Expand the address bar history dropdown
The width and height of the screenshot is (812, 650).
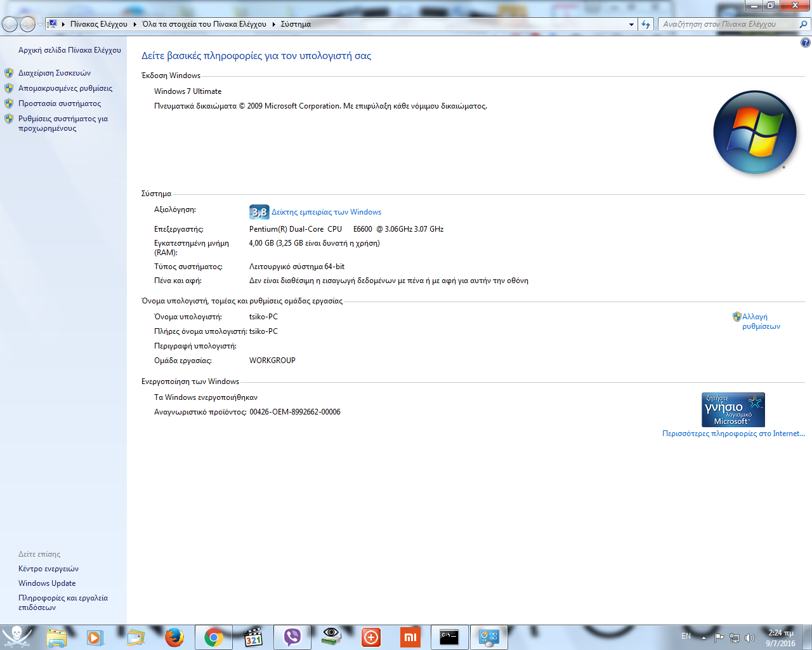coord(631,24)
